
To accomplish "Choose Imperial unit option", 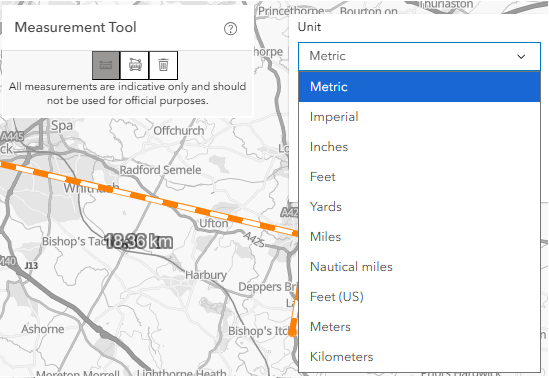I will pyautogui.click(x=419, y=117).
